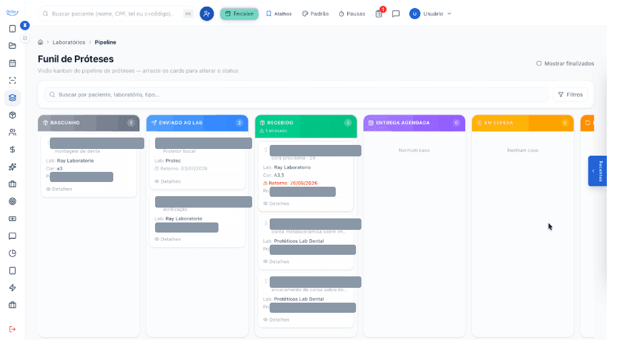623x364 pixels.
Task: Select the pie chart reports sidebar icon
Action: [x=12, y=253]
